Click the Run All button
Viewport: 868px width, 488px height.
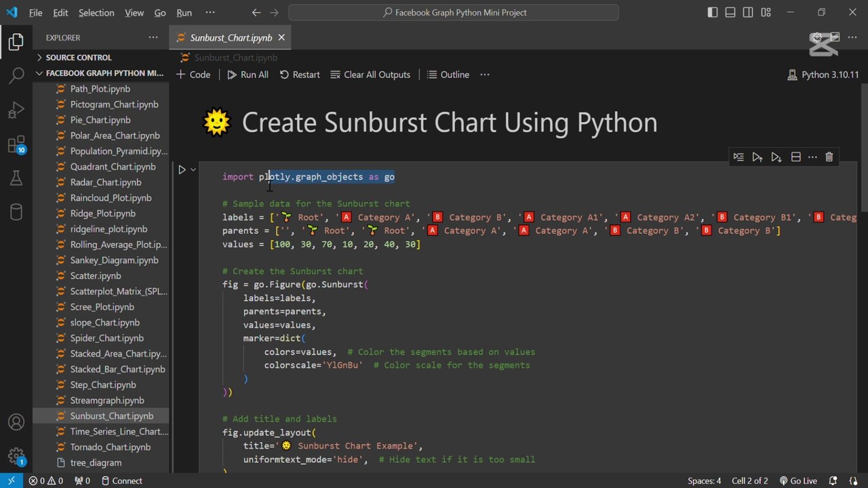tap(248, 75)
